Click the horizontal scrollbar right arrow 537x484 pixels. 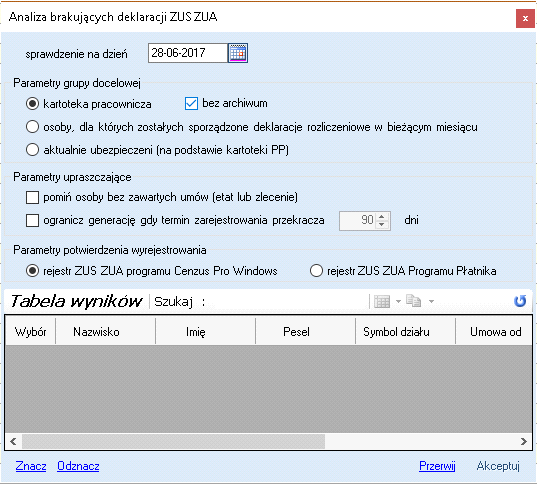524,441
